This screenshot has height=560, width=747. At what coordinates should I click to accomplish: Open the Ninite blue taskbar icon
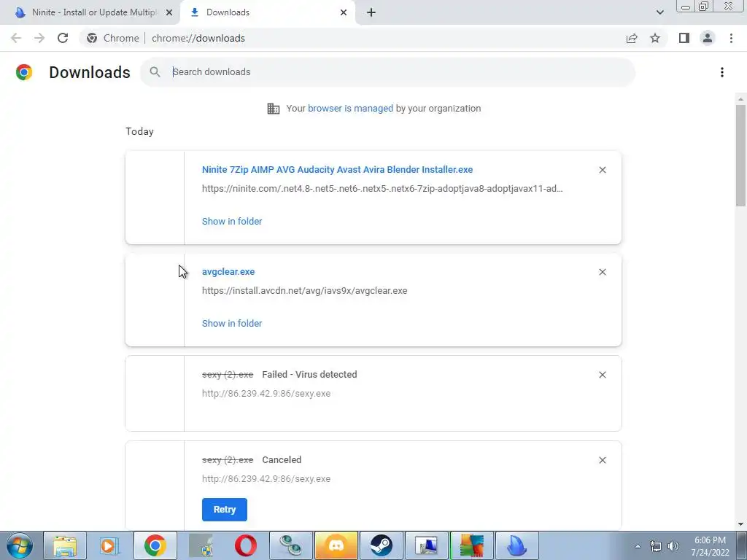(517, 545)
